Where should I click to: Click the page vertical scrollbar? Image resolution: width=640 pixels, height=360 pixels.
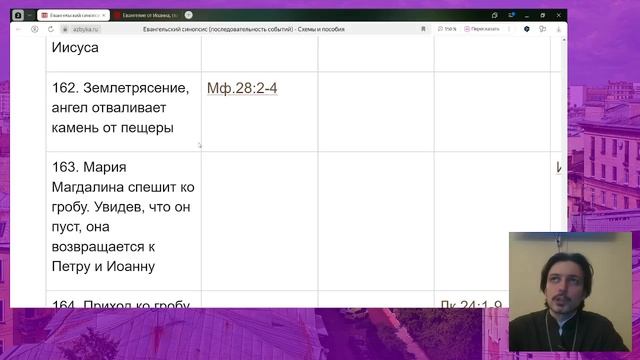pos(564,171)
